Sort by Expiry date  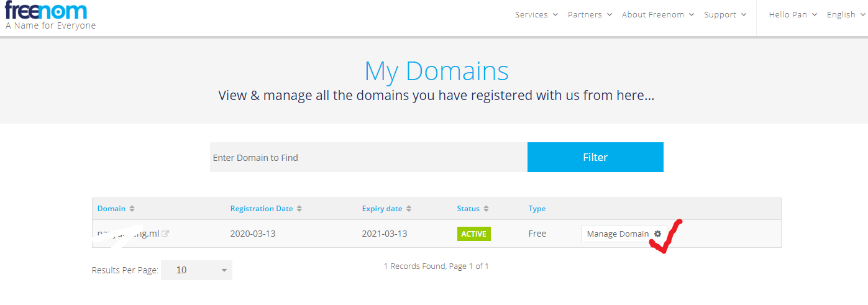click(x=386, y=209)
